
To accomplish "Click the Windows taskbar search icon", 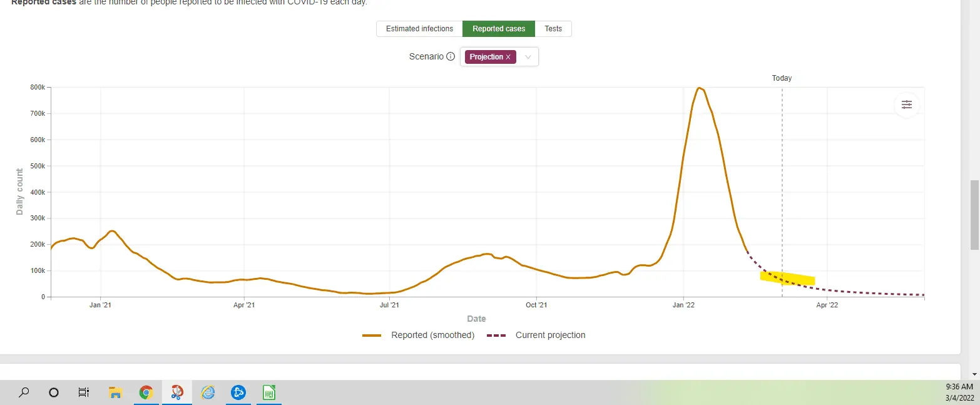I will pos(24,392).
